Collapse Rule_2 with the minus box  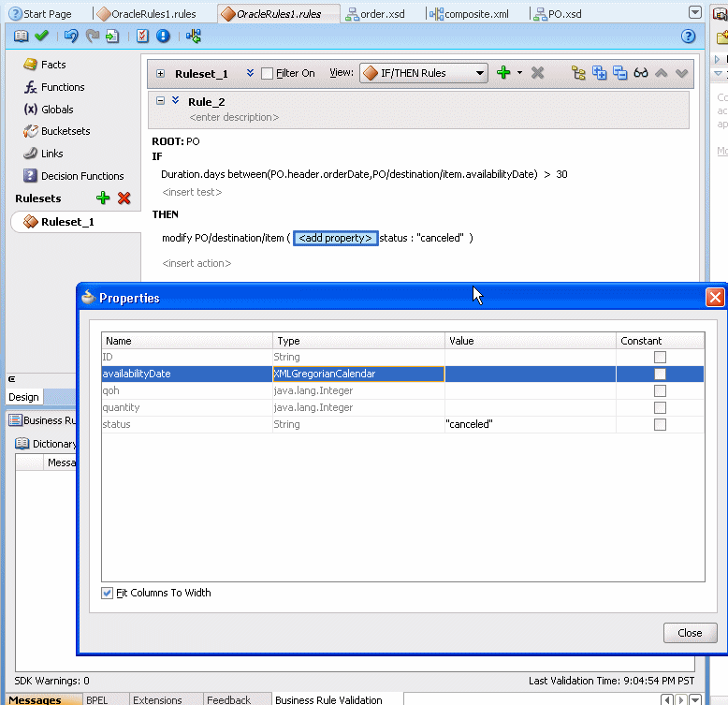pos(161,101)
